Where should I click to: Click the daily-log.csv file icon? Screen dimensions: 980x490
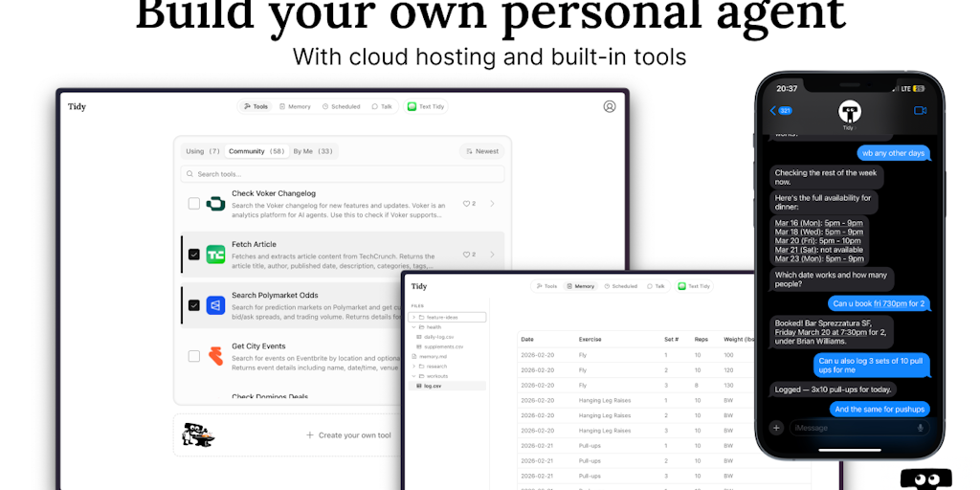click(x=419, y=337)
